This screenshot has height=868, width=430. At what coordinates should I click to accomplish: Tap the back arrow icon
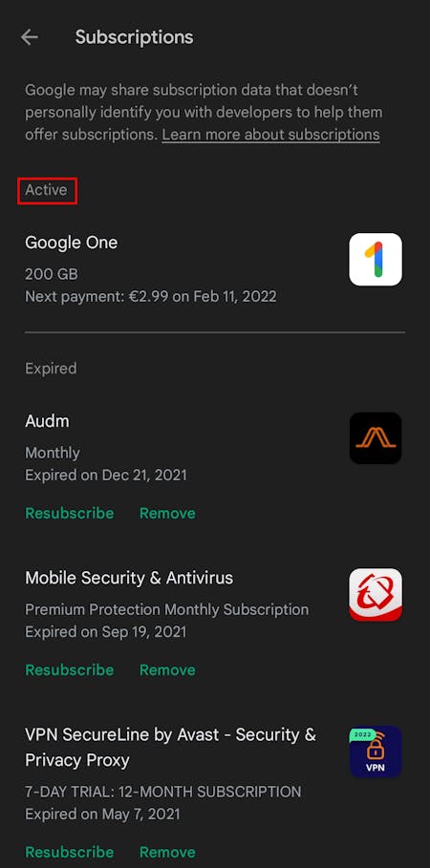pos(30,37)
